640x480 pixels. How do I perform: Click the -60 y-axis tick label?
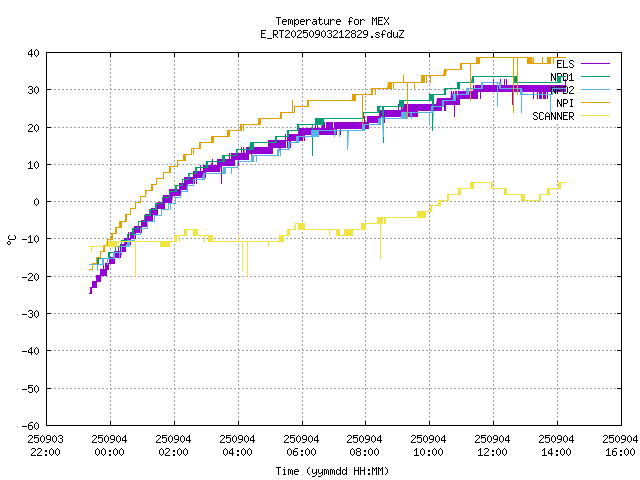(x=30, y=426)
